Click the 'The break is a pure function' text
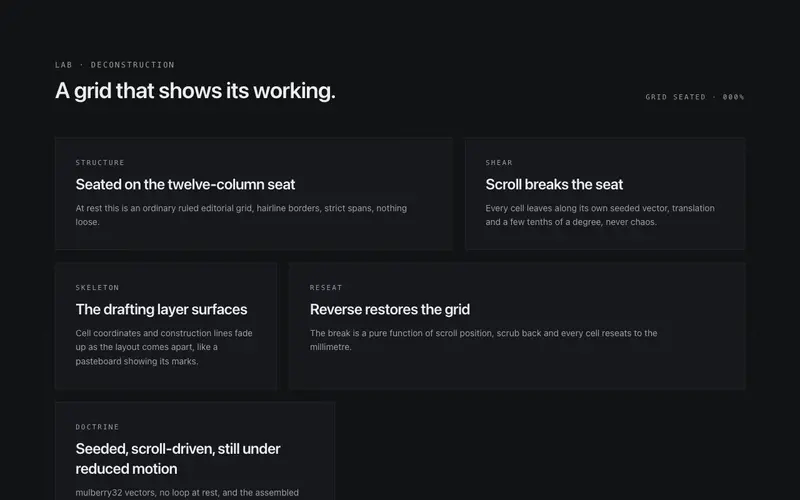The image size is (800, 500). [x=484, y=340]
